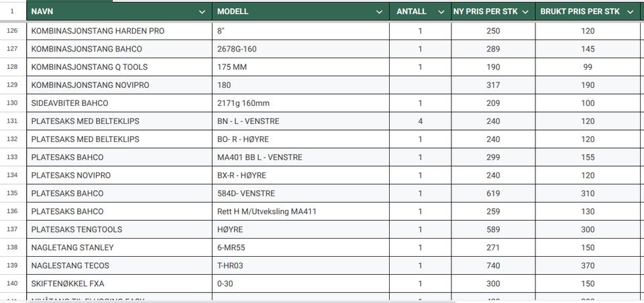Open the NAVN column filter dropdown
644x303 pixels.
coord(202,11)
